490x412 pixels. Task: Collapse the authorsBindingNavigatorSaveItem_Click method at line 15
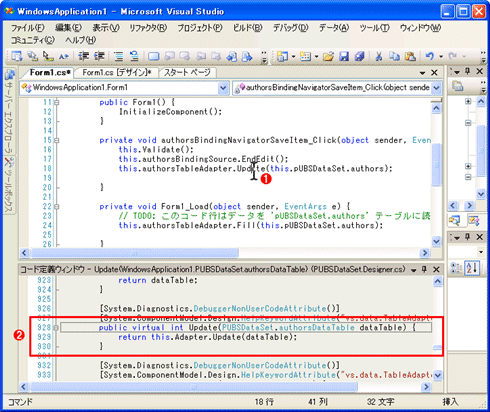coord(57,140)
